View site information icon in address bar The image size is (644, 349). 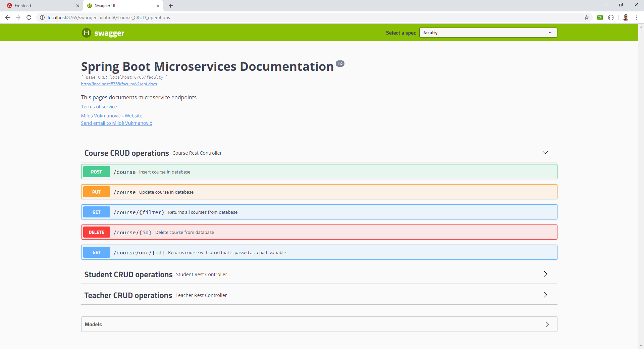[x=42, y=17]
